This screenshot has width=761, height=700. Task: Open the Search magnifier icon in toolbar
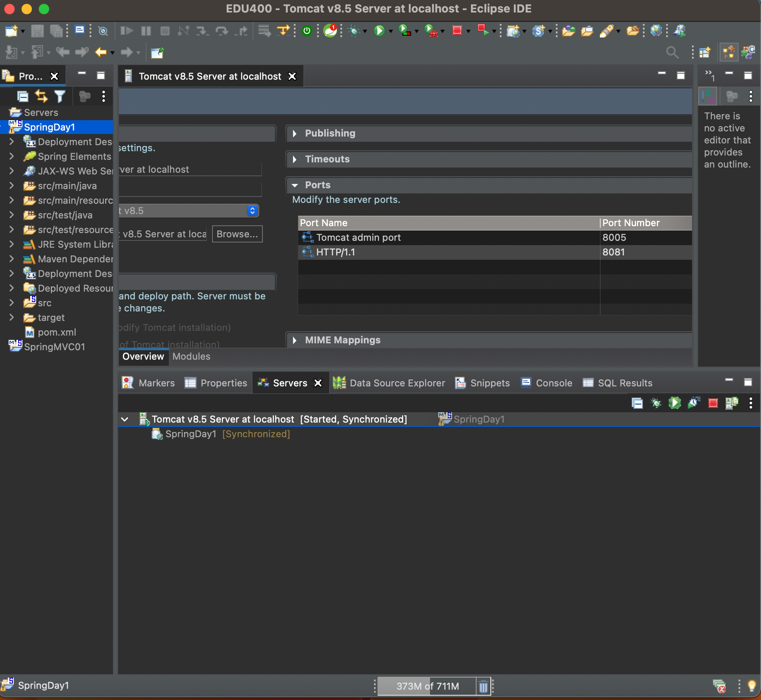(x=672, y=53)
